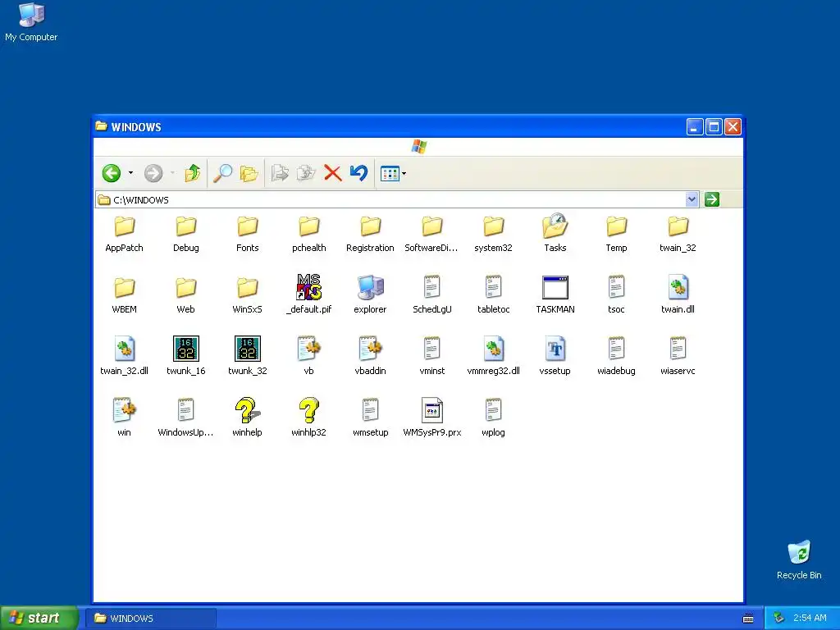Select the Temp folder
Viewport: 840px width, 630px height.
[617, 235]
